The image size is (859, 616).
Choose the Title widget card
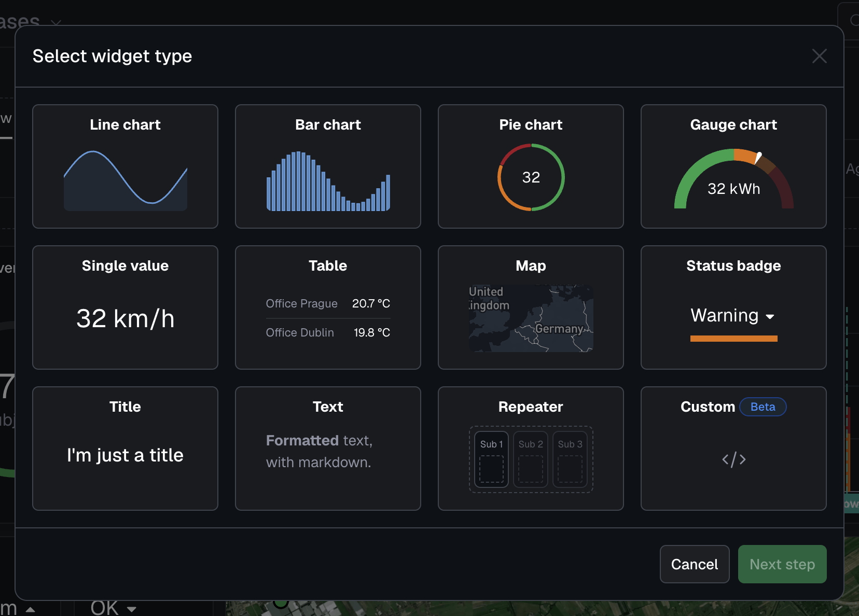coord(125,449)
